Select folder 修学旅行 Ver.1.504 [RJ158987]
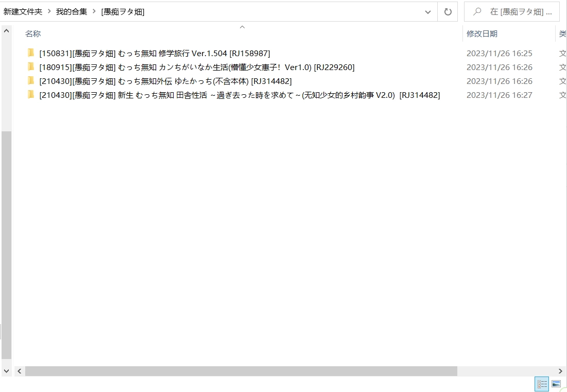 [x=155, y=53]
